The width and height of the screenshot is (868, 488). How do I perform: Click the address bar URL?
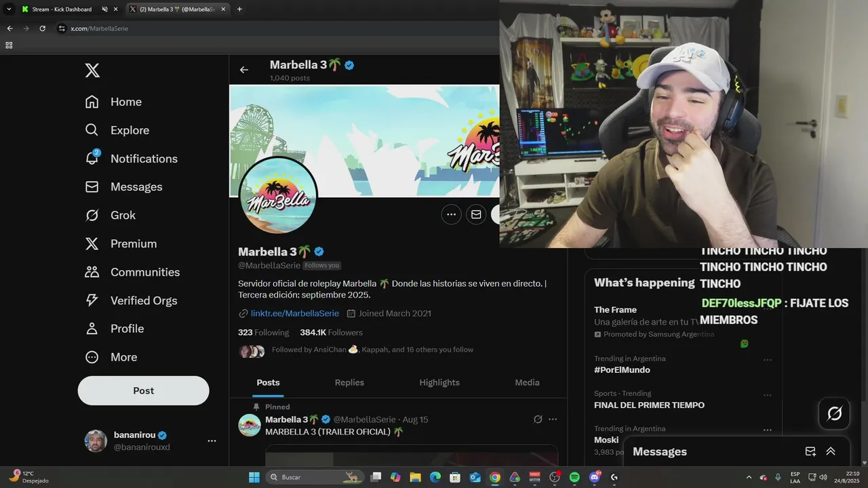click(99, 28)
